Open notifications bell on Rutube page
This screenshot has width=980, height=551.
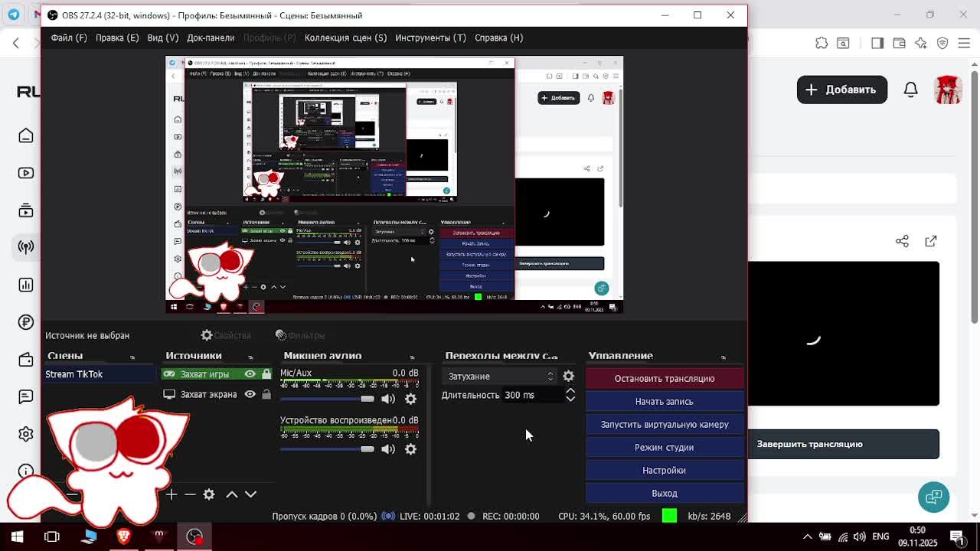click(910, 90)
